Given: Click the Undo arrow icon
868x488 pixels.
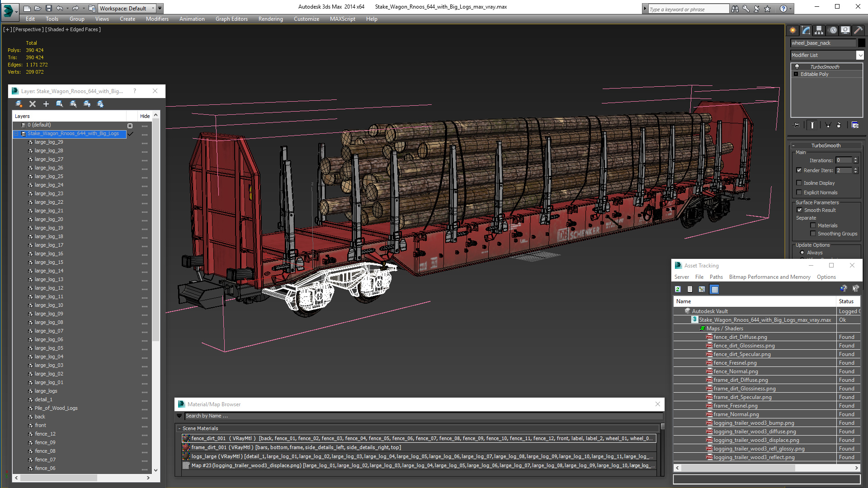Looking at the screenshot, I should click(x=59, y=8).
